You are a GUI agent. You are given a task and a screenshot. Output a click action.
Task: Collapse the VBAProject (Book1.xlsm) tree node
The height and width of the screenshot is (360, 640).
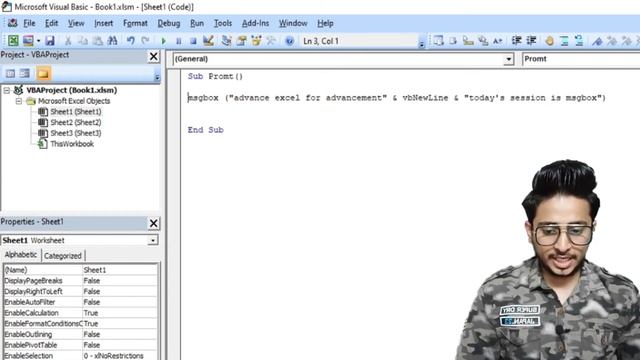(7, 90)
